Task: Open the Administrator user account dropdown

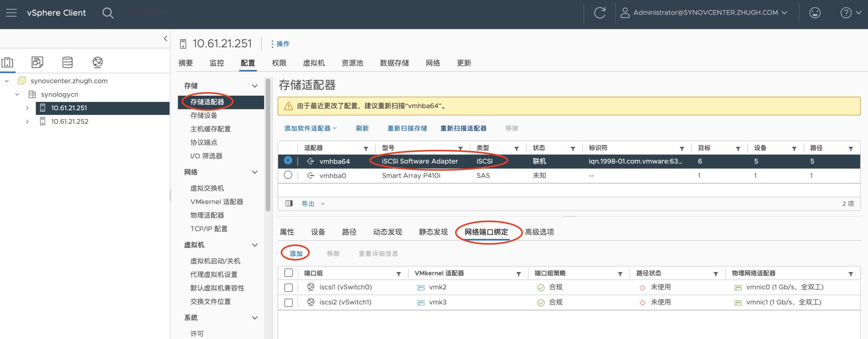Action: pyautogui.click(x=704, y=13)
